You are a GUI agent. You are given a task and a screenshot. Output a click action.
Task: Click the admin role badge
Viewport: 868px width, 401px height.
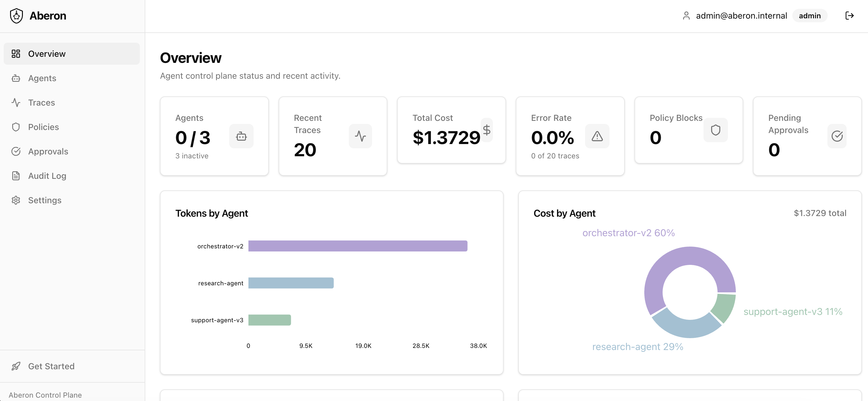tap(810, 16)
